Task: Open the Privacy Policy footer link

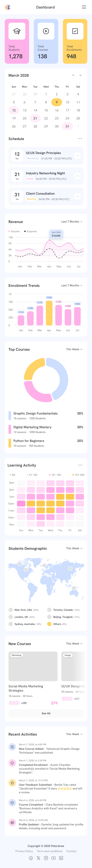Action: [x=24, y=851]
